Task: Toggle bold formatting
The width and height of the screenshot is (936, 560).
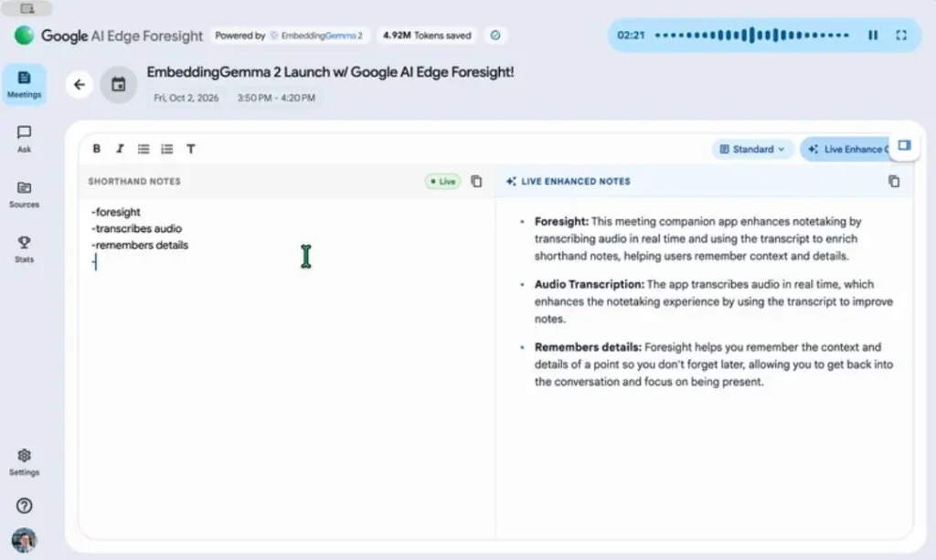Action: (97, 149)
